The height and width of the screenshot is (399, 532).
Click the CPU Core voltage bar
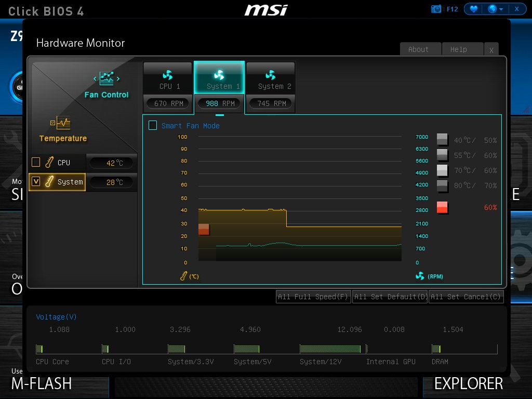[39, 349]
